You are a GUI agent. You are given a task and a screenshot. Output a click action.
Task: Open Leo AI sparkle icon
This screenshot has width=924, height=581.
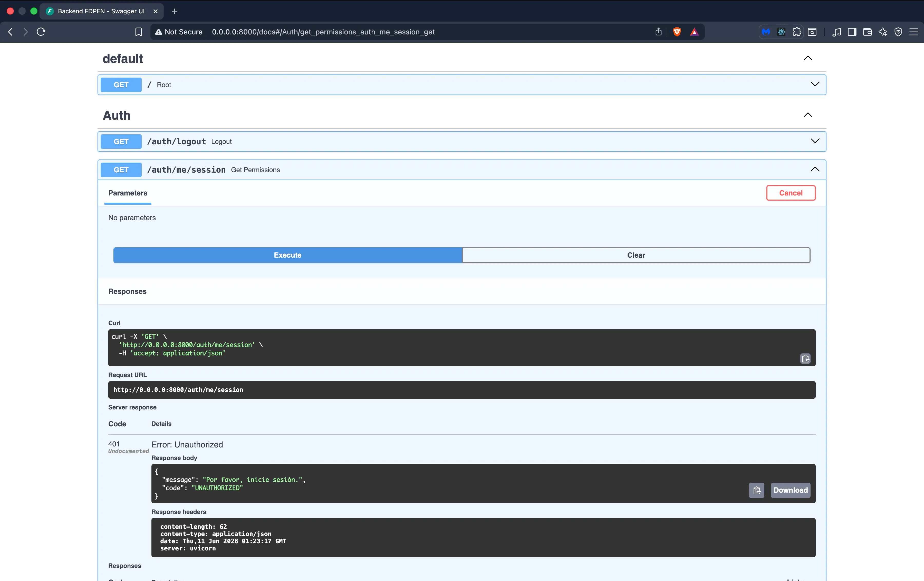coord(883,32)
